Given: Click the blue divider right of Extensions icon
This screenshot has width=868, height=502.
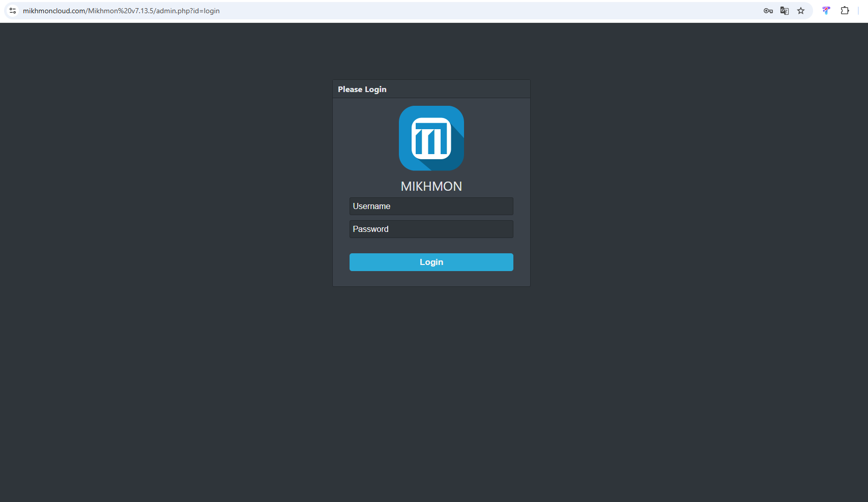Looking at the screenshot, I should click(858, 11).
